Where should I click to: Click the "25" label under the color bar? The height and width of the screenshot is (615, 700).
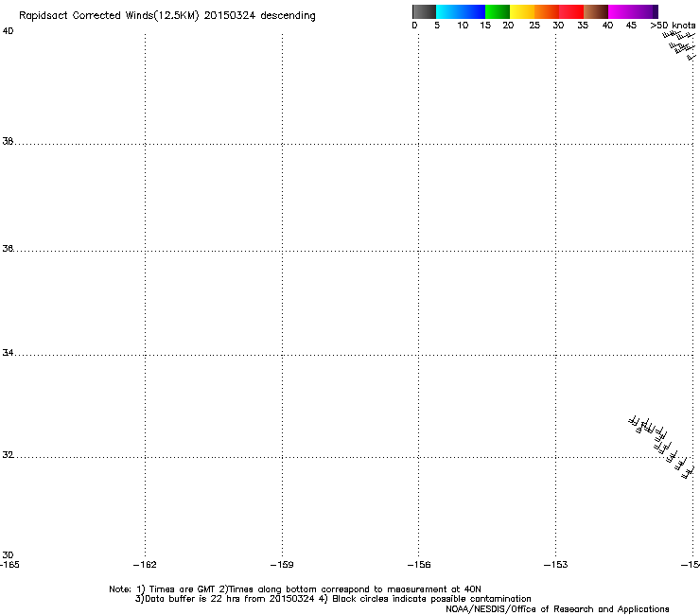tap(534, 26)
